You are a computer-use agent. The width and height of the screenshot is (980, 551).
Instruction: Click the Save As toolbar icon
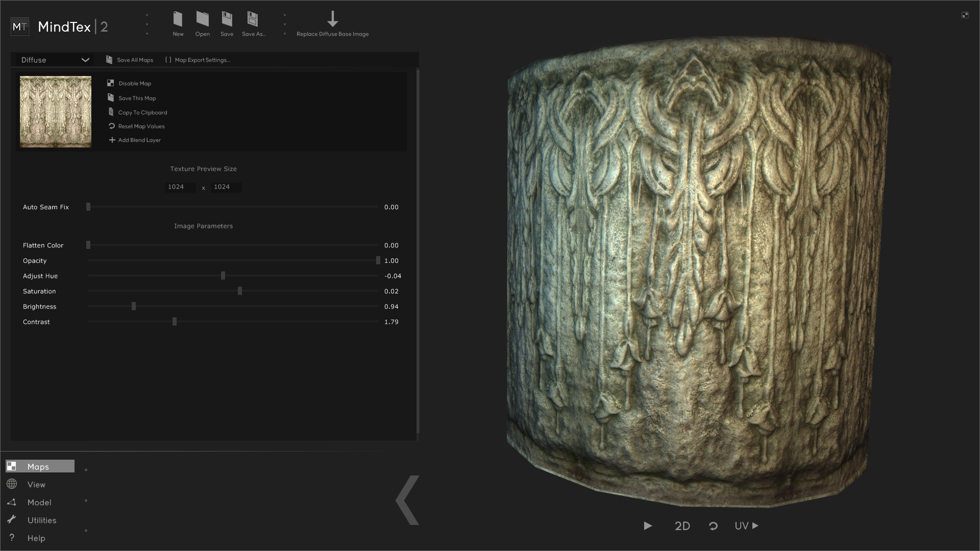pos(252,20)
